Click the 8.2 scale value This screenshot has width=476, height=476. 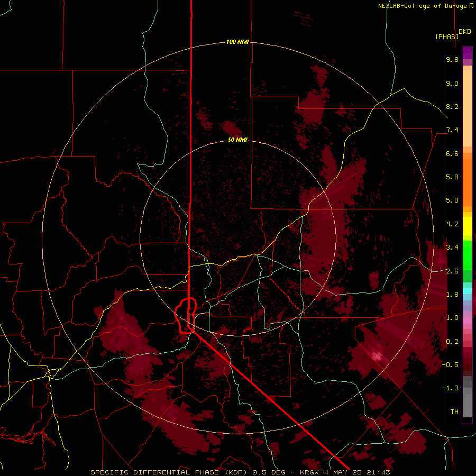(x=452, y=106)
